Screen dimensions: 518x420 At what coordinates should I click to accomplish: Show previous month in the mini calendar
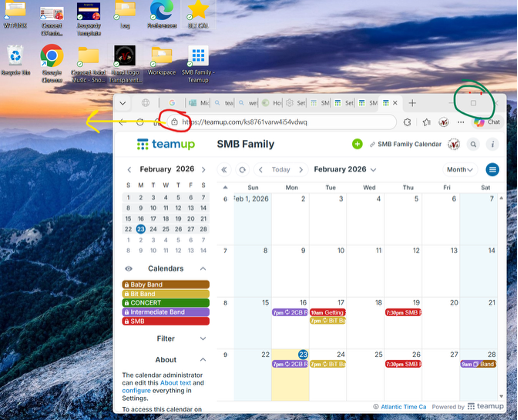click(x=129, y=170)
